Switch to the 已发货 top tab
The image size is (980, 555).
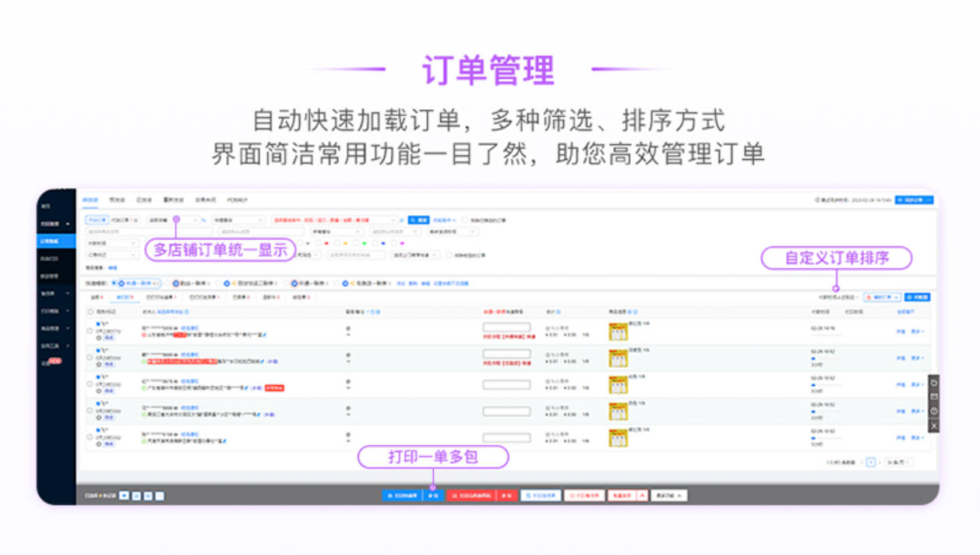point(143,200)
